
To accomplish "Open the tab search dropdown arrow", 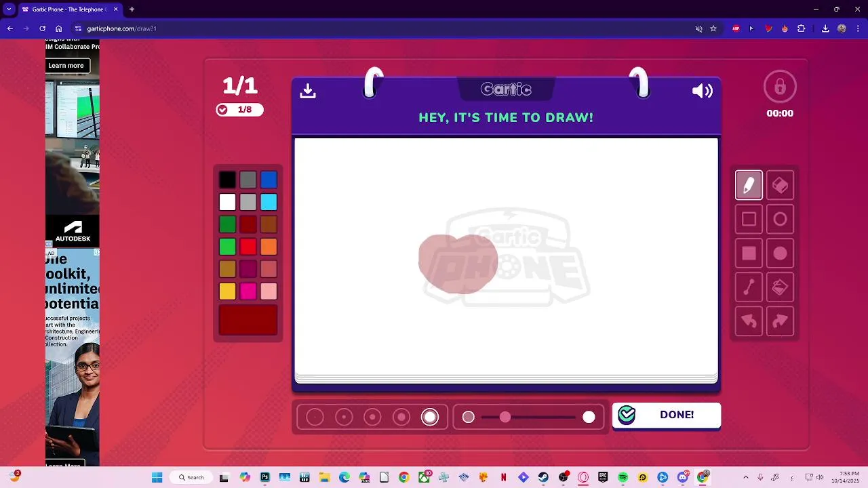I will pos(9,9).
